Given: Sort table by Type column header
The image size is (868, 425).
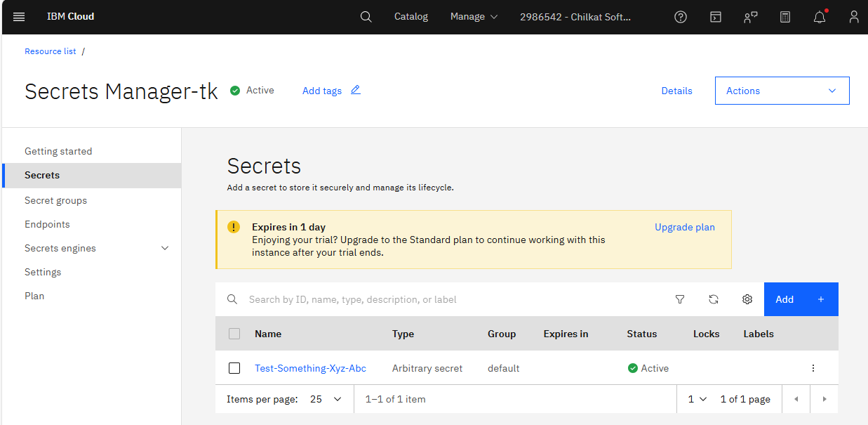Looking at the screenshot, I should point(403,334).
